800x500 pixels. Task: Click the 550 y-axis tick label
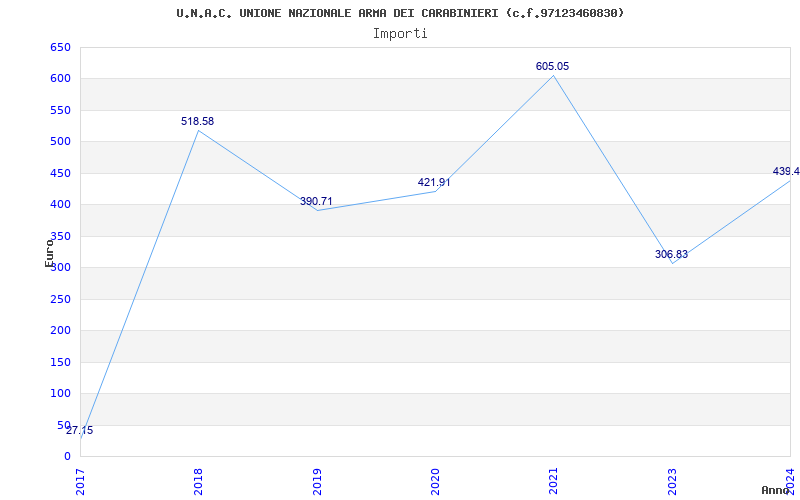(x=60, y=110)
